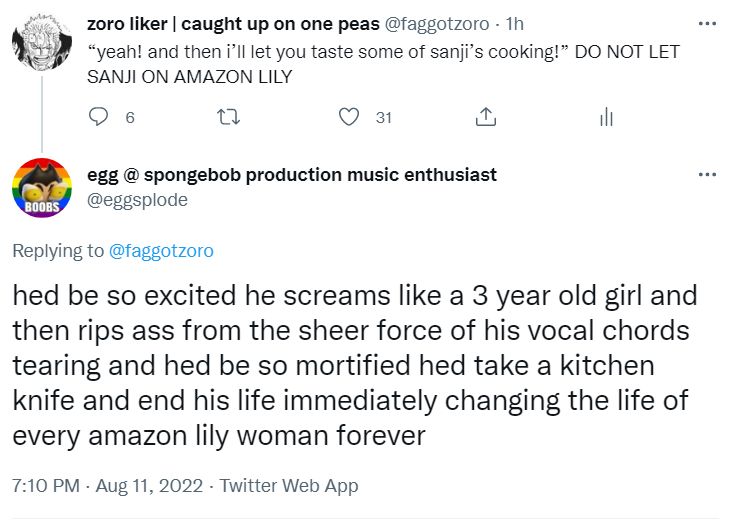This screenshot has width=733, height=523.
Task: Click the "Twitter Web App" source link
Action: 289,486
